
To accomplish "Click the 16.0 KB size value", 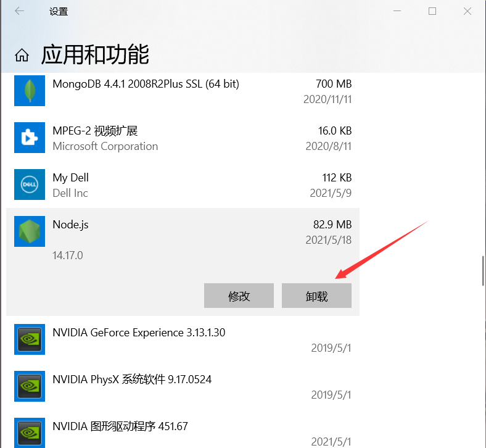I will (x=335, y=131).
